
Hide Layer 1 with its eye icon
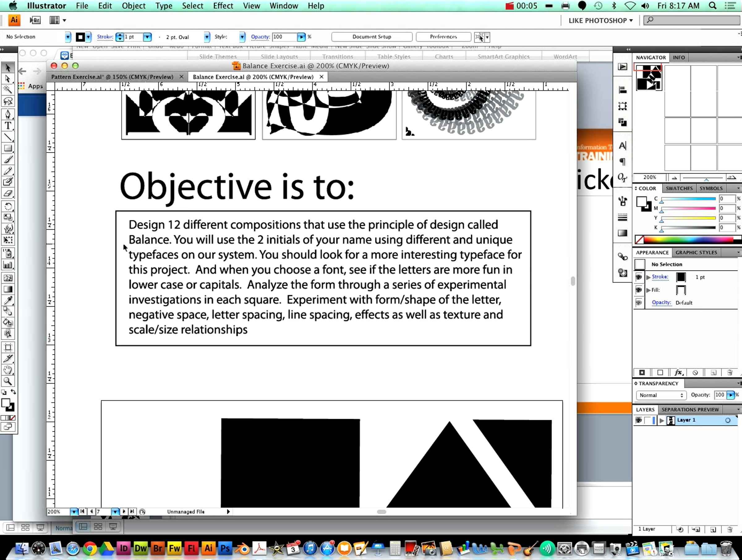pos(639,420)
